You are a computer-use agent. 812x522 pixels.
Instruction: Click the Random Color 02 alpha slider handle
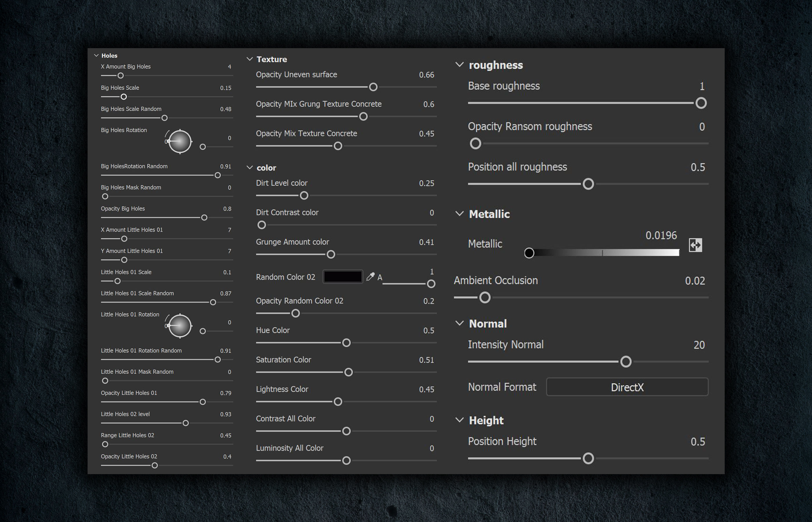point(431,284)
